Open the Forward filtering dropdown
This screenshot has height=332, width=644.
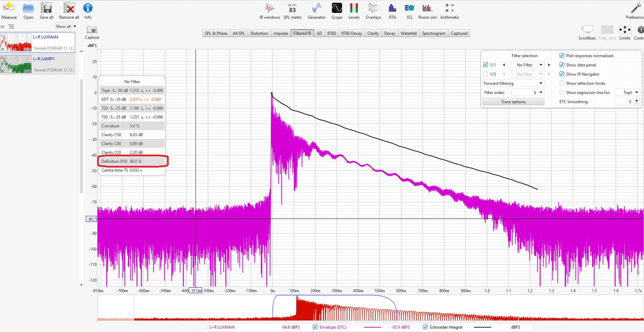click(x=513, y=83)
